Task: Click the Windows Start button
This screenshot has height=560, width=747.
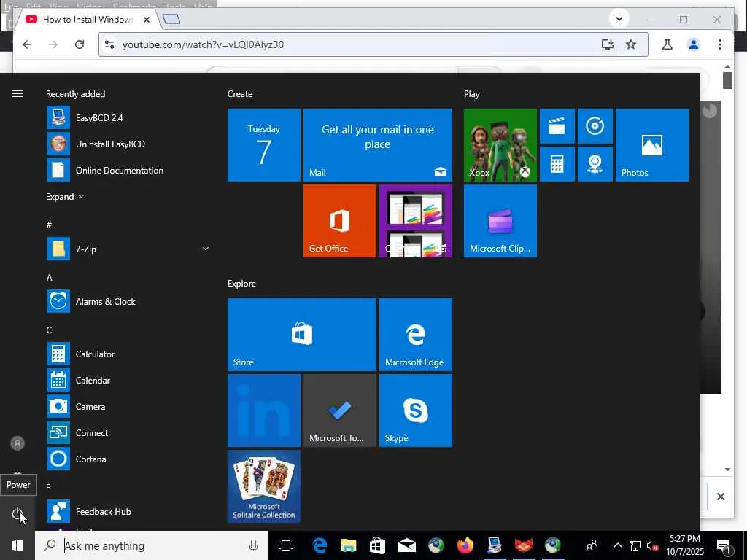Action: (18, 545)
